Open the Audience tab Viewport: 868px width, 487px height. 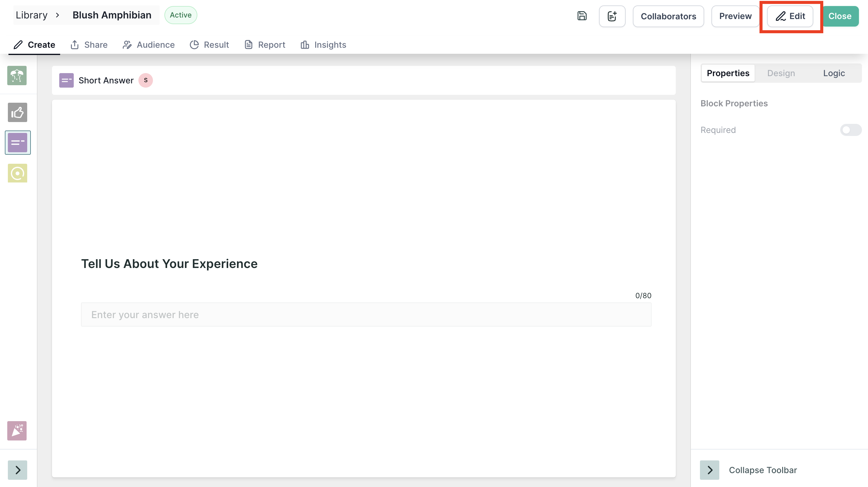(149, 45)
